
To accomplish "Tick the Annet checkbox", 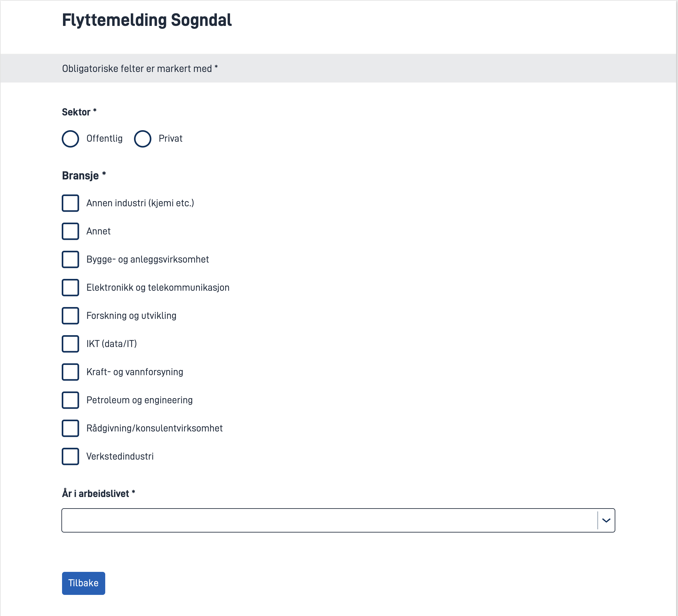I will click(70, 231).
